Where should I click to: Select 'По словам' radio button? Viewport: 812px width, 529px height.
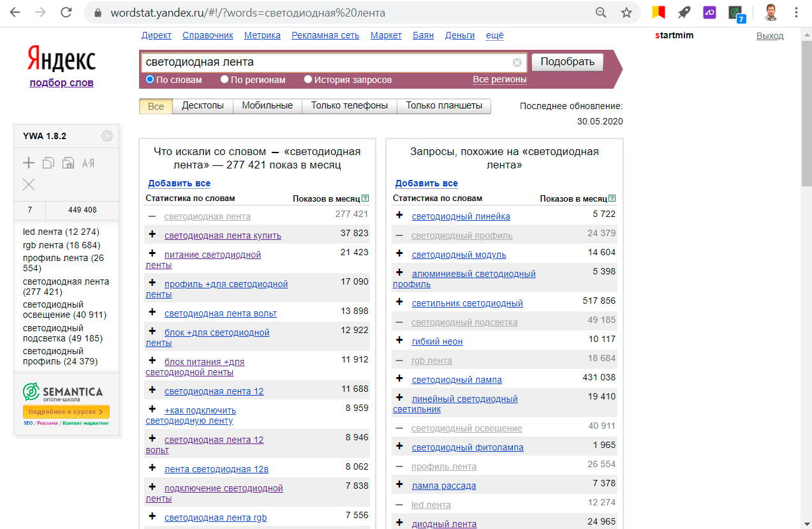click(x=150, y=80)
